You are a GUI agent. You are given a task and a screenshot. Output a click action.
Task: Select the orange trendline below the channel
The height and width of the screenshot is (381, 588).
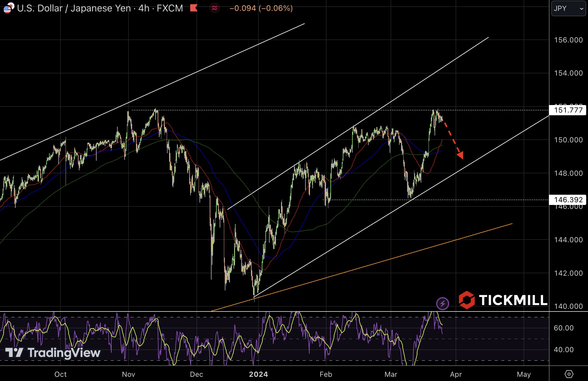(x=391, y=258)
